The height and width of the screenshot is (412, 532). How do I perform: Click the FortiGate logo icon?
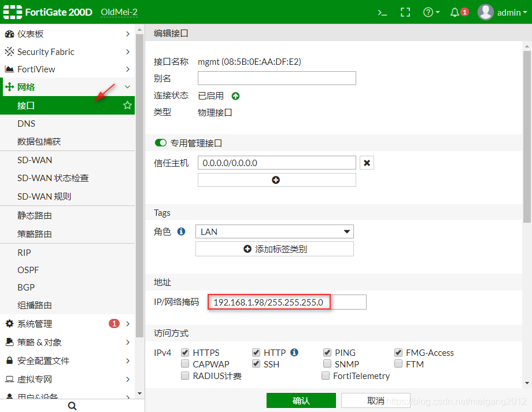tap(13, 12)
